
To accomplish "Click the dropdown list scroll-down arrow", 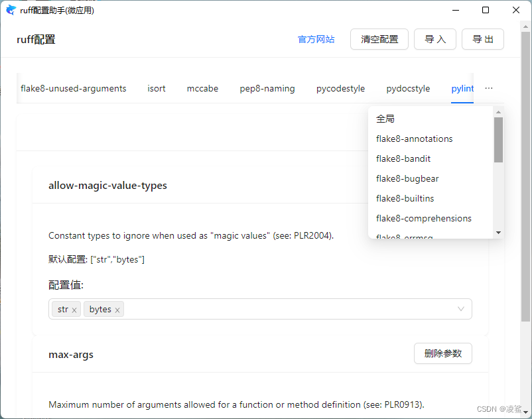I will pyautogui.click(x=498, y=233).
